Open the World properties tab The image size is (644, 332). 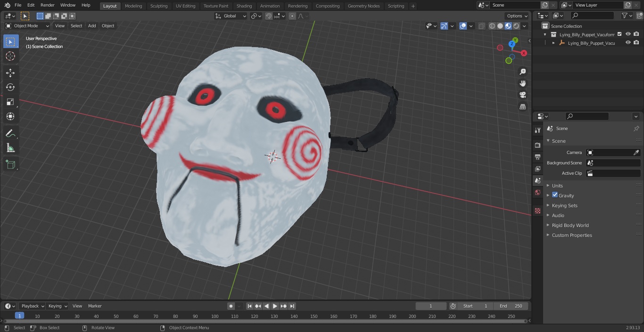click(x=537, y=192)
